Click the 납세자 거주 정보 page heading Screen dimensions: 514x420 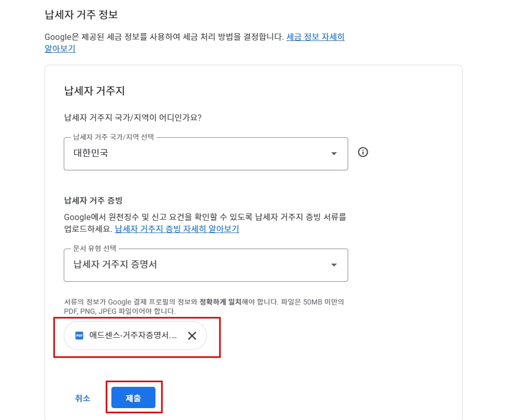click(81, 15)
